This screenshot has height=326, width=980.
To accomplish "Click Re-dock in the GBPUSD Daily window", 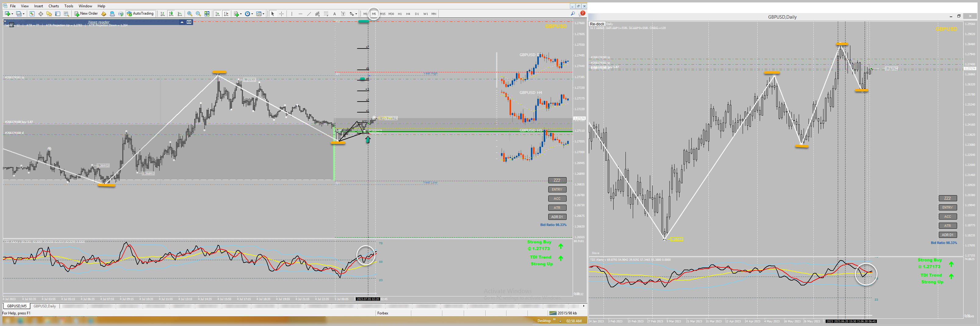I will pyautogui.click(x=597, y=24).
